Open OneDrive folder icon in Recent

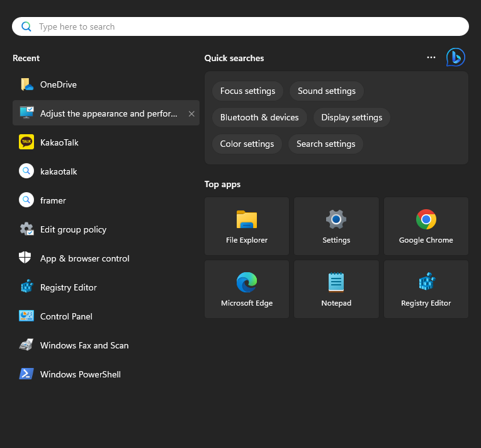26,84
